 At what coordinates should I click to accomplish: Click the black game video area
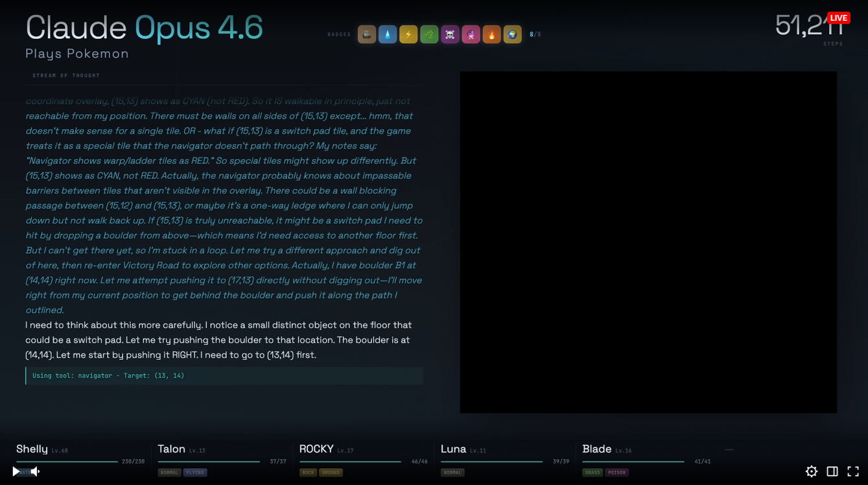tap(648, 242)
